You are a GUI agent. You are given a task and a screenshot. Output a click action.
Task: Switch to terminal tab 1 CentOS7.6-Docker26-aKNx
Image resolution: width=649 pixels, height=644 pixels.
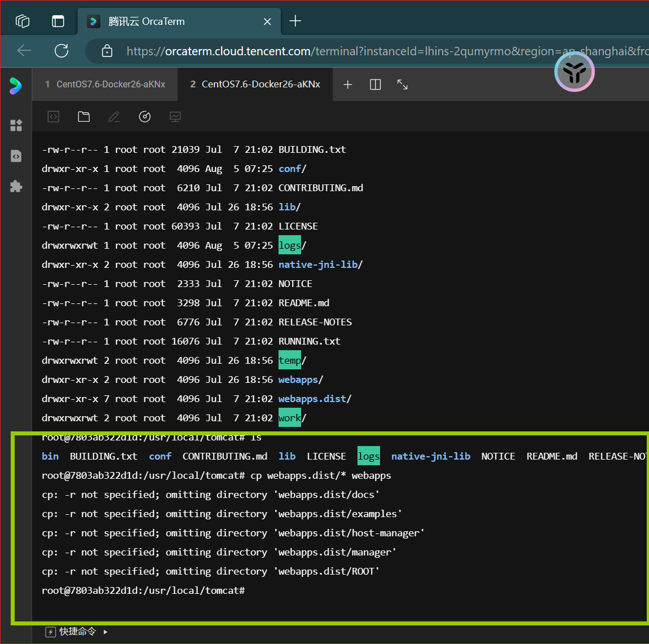click(105, 85)
